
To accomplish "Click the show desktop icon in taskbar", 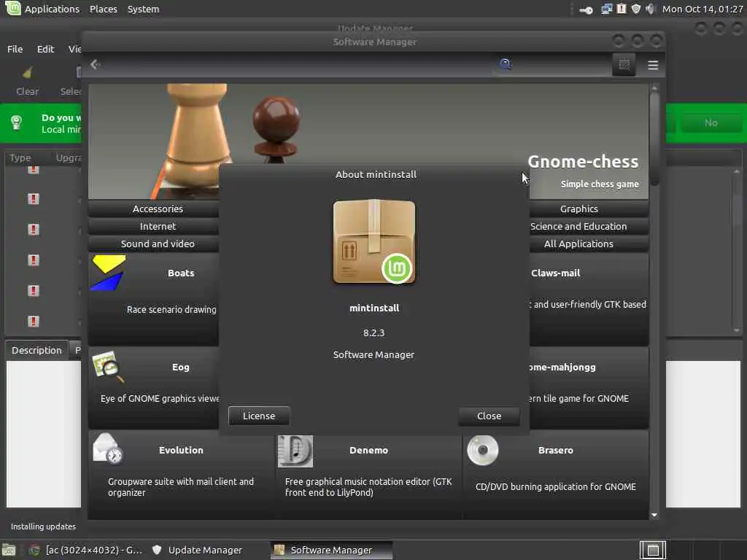I will coord(9,551).
